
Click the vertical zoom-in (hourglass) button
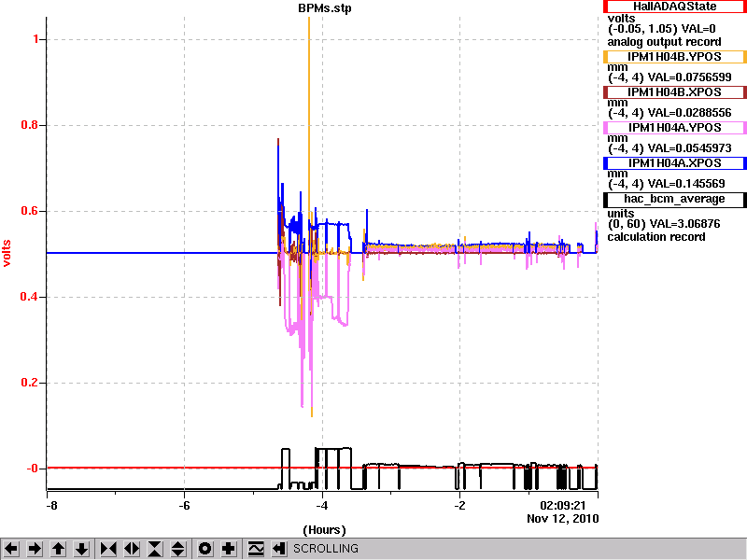click(x=155, y=549)
